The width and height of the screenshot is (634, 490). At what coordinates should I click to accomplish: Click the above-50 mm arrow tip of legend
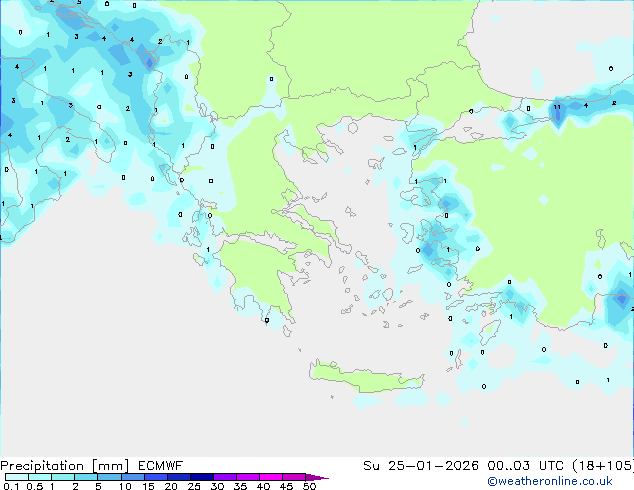(317, 477)
